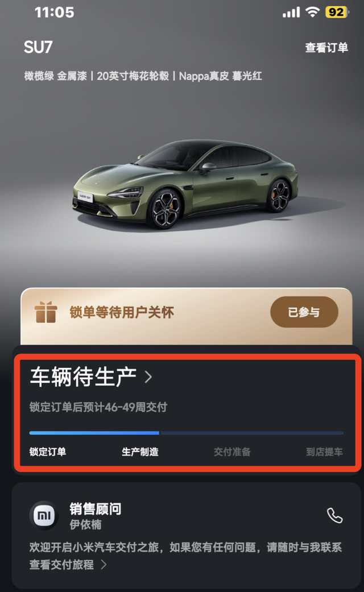Select the 交付准备 stage label

click(232, 452)
